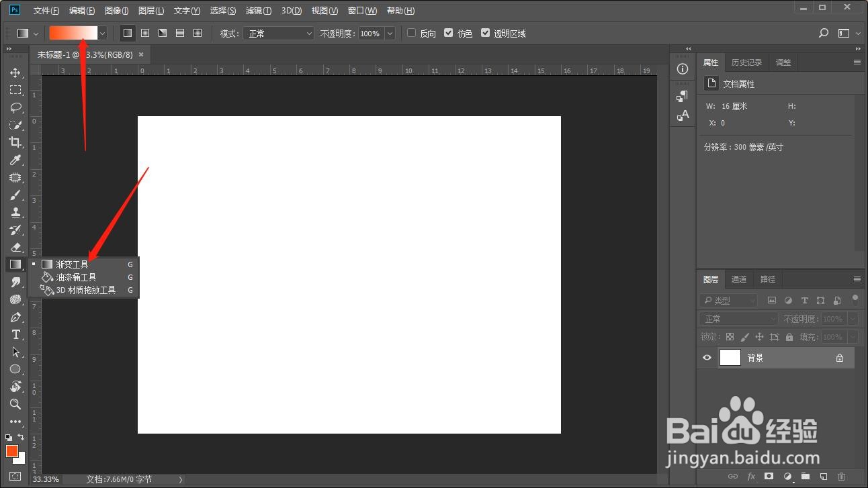
Task: Choose angle gradient style
Action: click(x=162, y=33)
